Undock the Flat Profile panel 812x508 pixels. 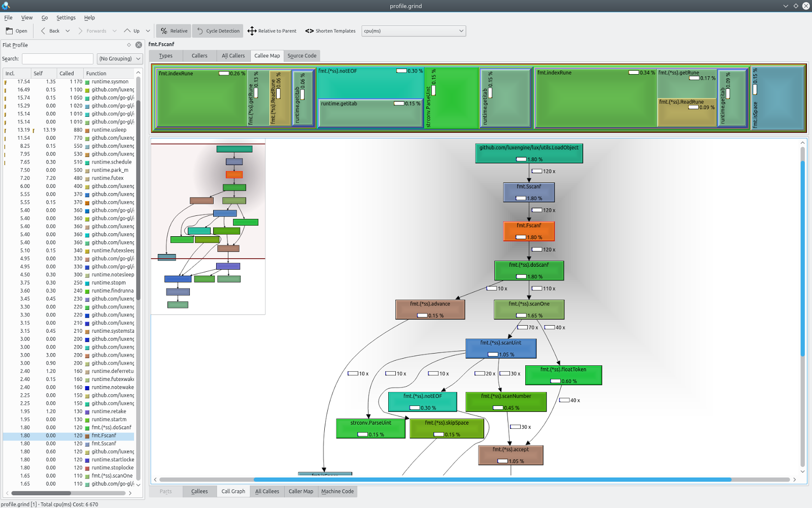tap(129, 45)
